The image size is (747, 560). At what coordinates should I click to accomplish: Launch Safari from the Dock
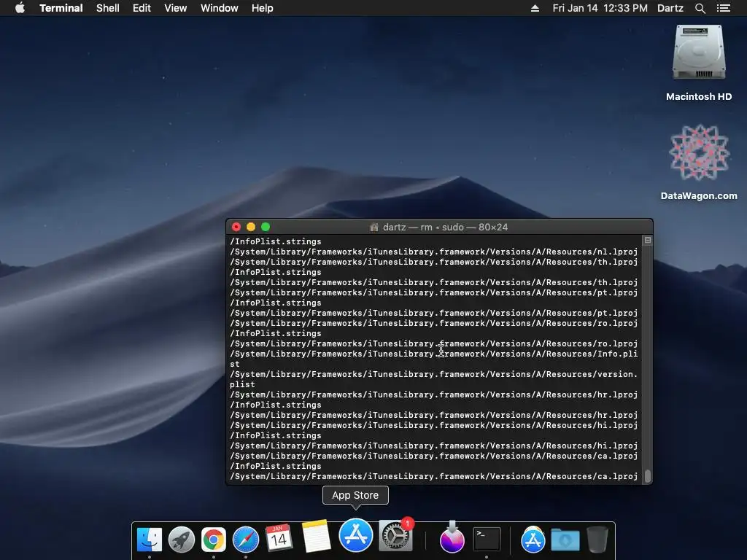coord(245,540)
